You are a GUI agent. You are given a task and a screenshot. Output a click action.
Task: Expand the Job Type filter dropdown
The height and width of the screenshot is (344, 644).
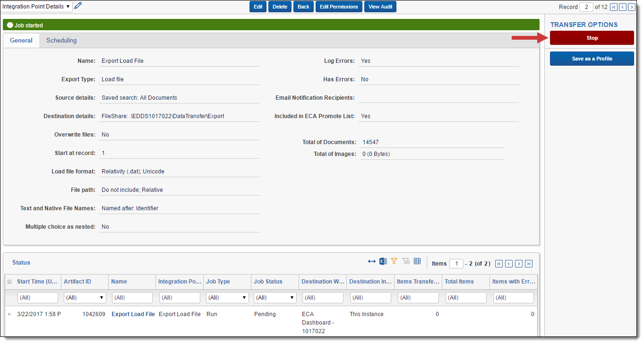227,298
